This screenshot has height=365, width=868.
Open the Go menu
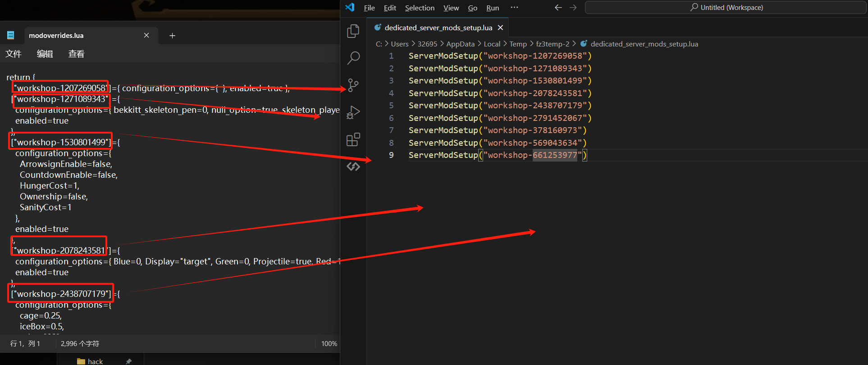click(473, 8)
